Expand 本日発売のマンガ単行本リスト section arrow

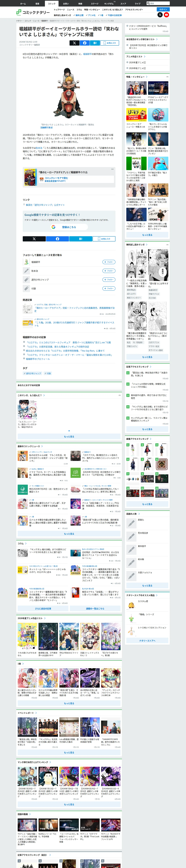[157, 39]
